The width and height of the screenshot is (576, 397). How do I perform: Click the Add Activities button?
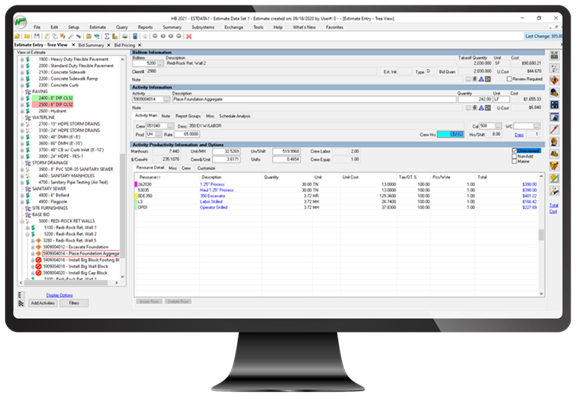43,303
